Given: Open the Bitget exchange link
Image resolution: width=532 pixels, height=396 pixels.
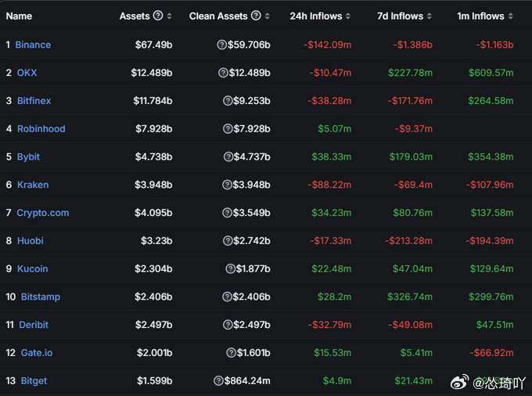Looking at the screenshot, I should pyautogui.click(x=34, y=380).
